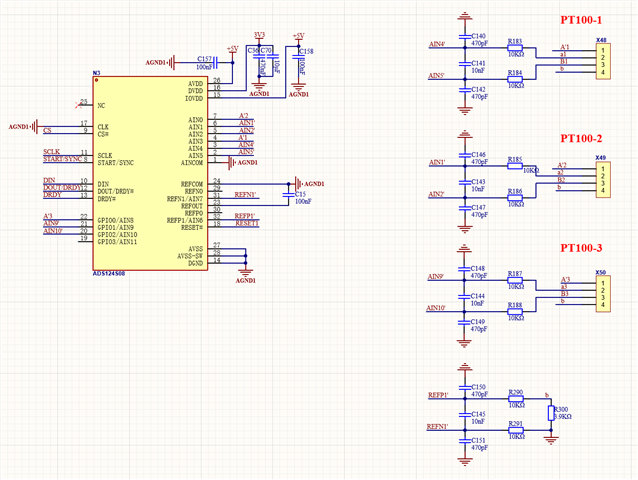Select resistor R290 symbol
The height and width of the screenshot is (480, 638).
[516, 399]
